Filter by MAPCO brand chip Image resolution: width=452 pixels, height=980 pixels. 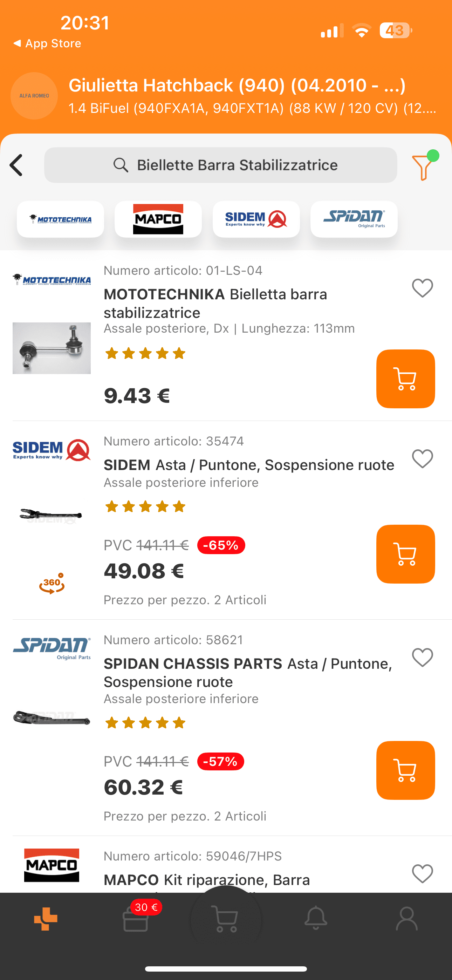coord(158,219)
